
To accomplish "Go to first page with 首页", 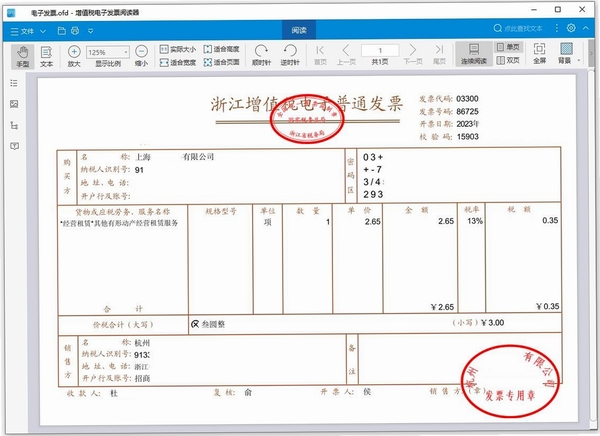I will [320, 55].
